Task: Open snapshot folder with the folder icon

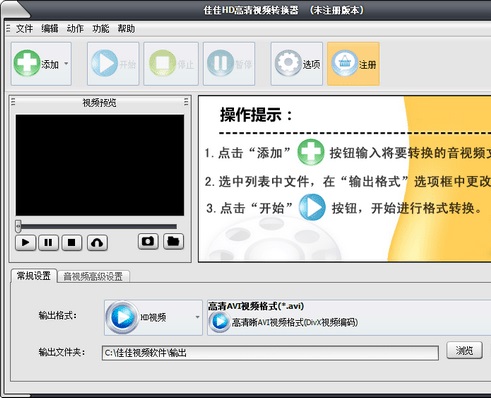Action: 173,241
